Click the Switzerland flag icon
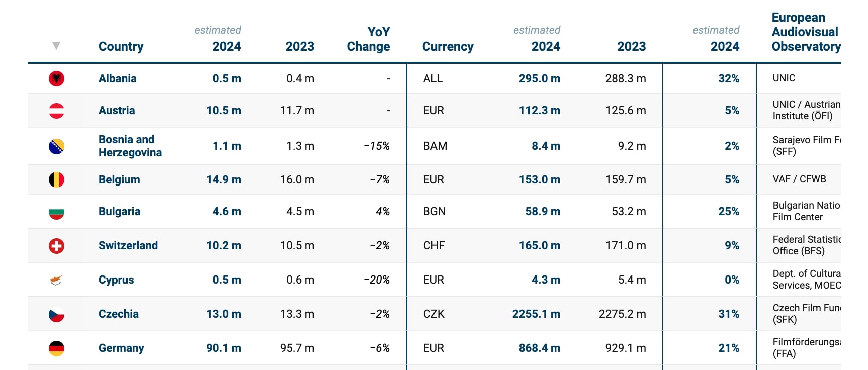This screenshot has width=868, height=370. 56,246
